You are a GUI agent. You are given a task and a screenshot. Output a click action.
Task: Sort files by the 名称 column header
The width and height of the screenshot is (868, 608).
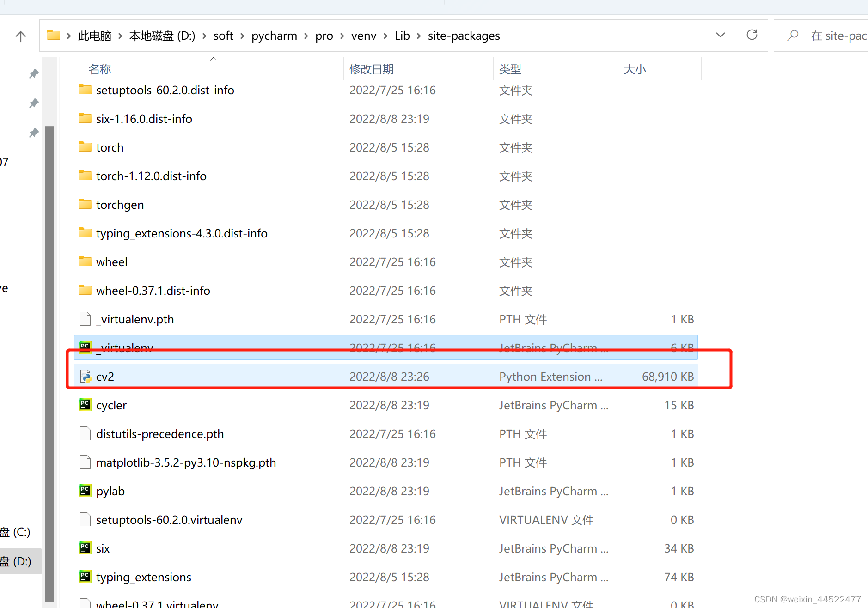click(100, 69)
